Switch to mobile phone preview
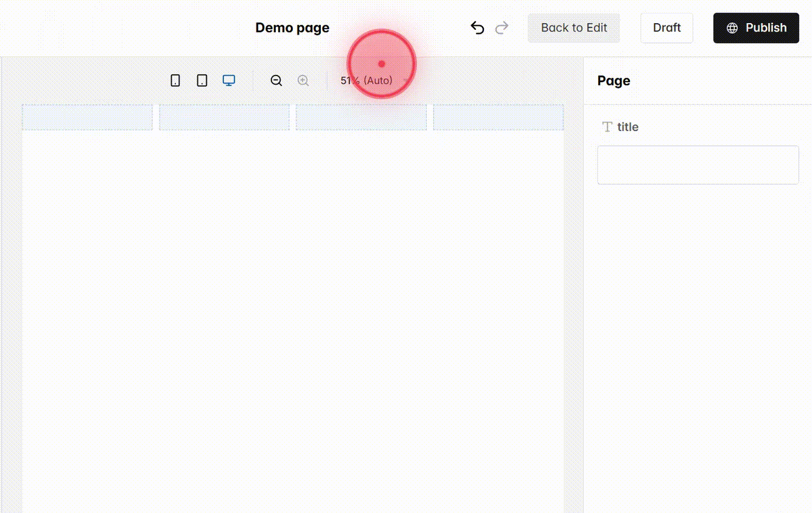This screenshot has height=513, width=812. click(x=175, y=80)
